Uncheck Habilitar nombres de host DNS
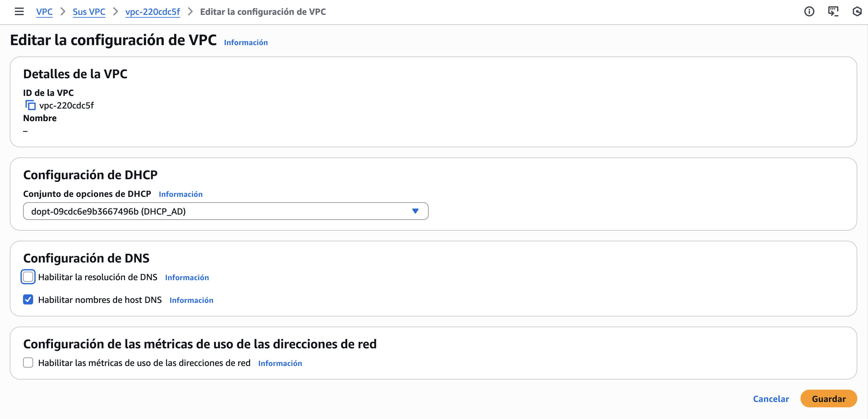Image resolution: width=868 pixels, height=419 pixels. (x=28, y=299)
